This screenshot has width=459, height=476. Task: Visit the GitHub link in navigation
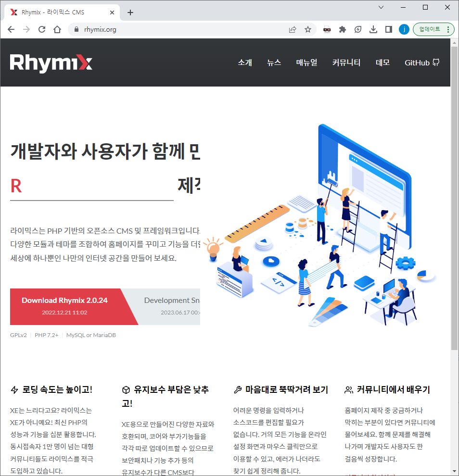(422, 63)
